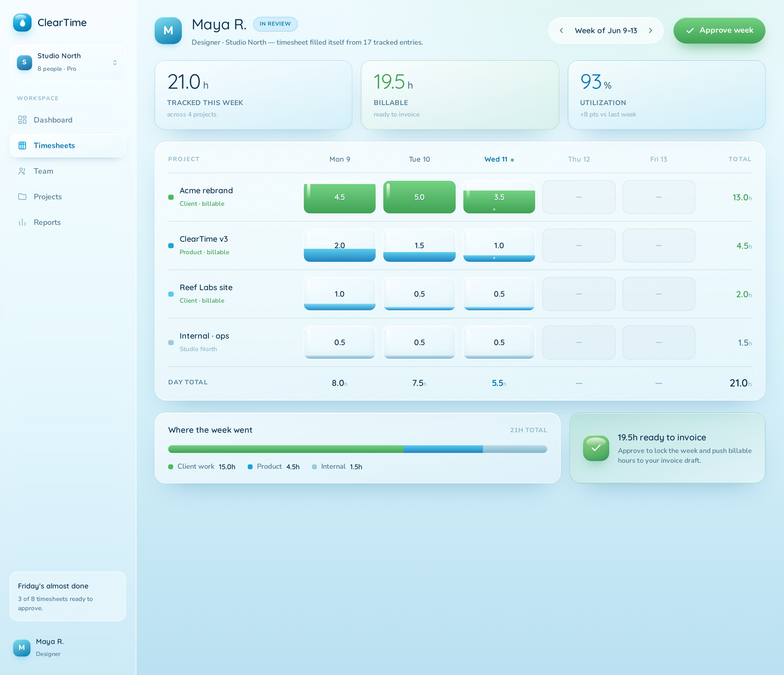
Task: Click the Week of Jun 9–13 label
Action: 606,31
